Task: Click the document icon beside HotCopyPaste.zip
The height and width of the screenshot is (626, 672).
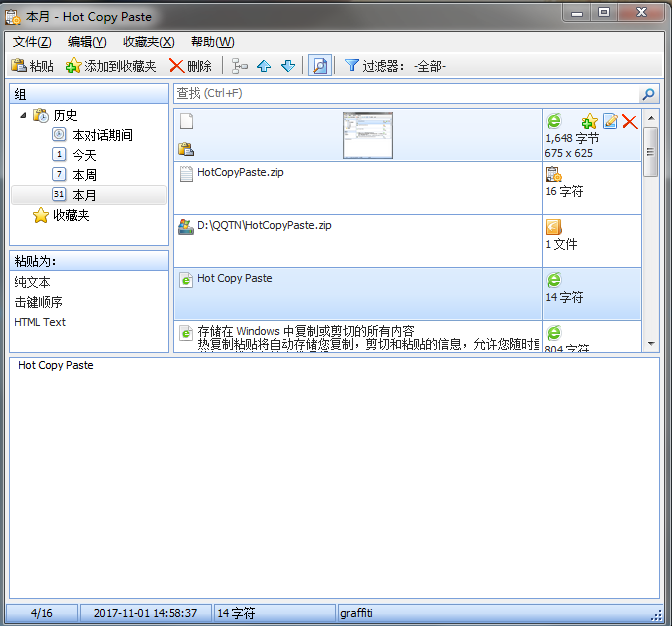Action: click(x=186, y=174)
